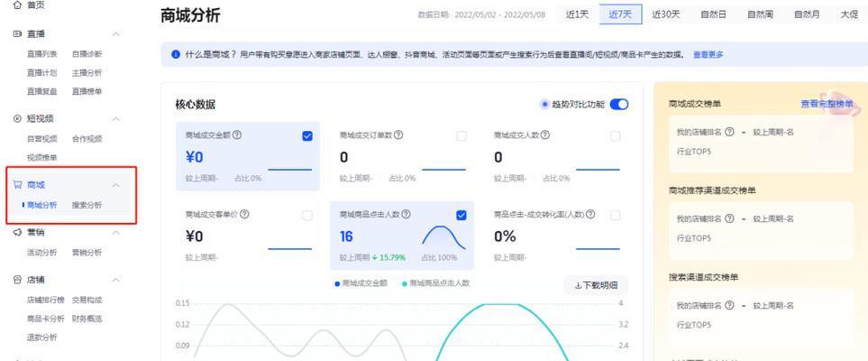
Task: Click the 店铺 store icon
Action: [17, 280]
